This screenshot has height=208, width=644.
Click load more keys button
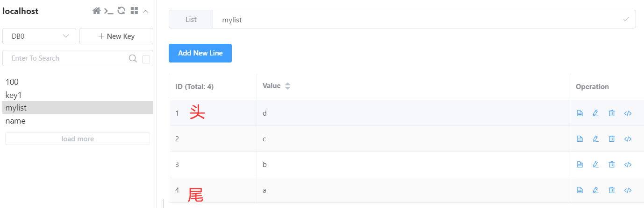[x=78, y=139]
